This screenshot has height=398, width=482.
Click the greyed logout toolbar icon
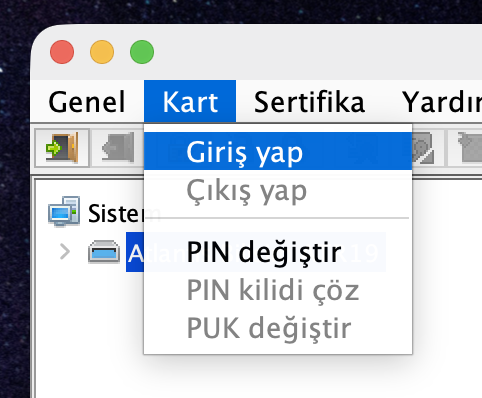(x=117, y=148)
